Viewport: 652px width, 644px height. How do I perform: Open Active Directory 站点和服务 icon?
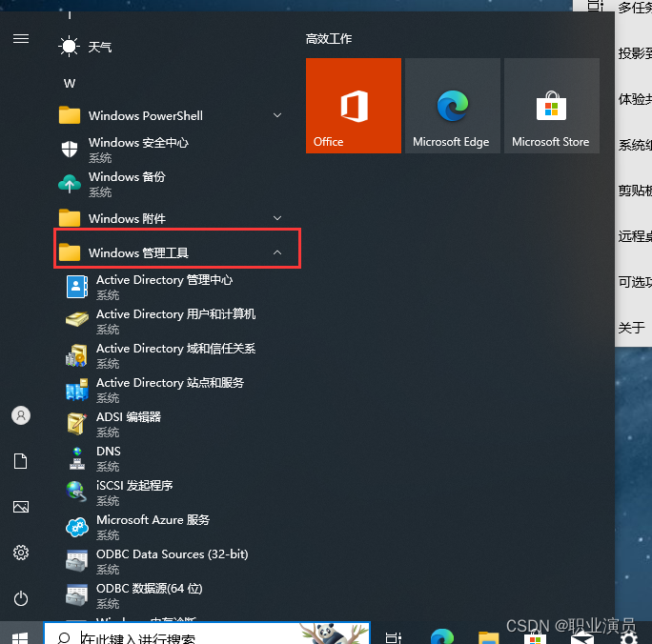(x=77, y=390)
